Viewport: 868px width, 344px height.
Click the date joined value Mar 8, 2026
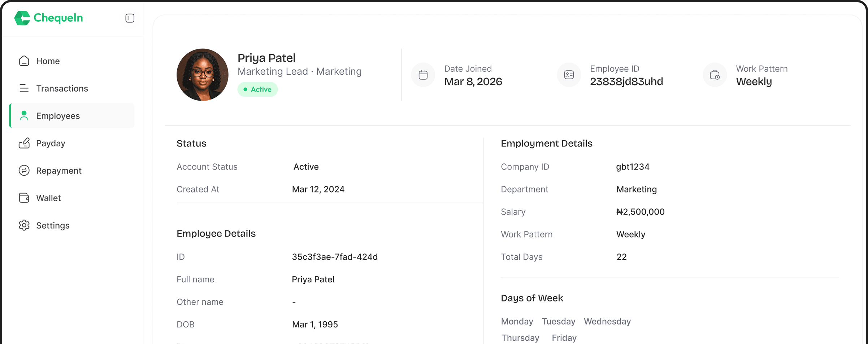[x=473, y=81]
